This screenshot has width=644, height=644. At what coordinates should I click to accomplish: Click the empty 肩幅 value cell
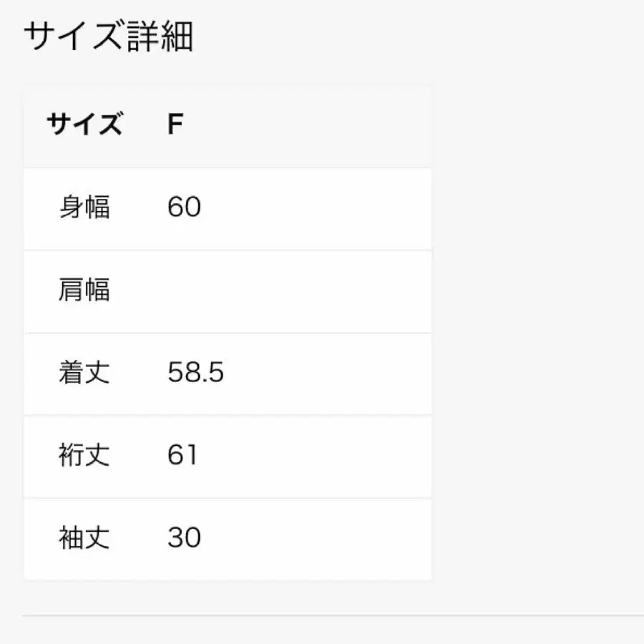[286, 291]
